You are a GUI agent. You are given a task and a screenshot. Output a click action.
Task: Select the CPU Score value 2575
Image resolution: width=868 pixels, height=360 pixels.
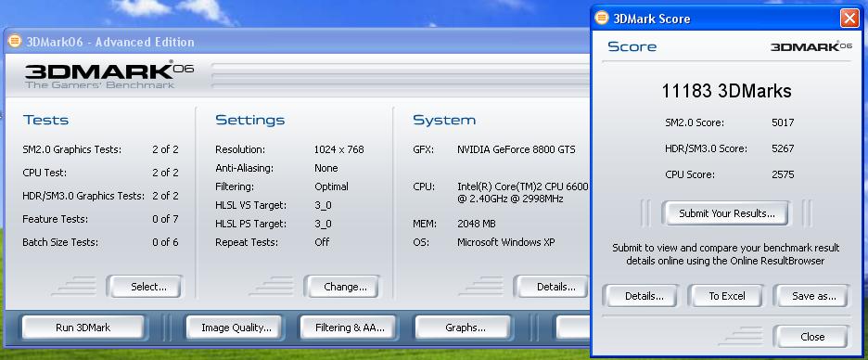(x=783, y=174)
